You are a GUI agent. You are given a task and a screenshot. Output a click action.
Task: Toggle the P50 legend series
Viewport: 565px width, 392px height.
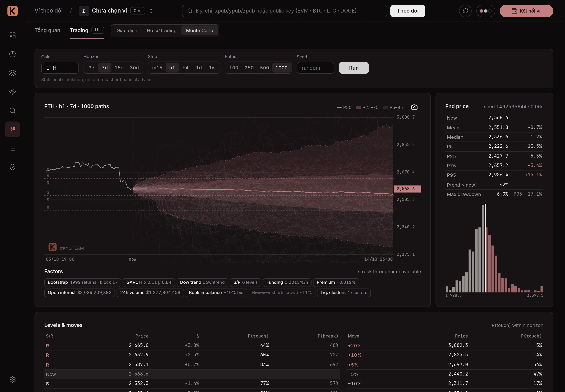344,107
